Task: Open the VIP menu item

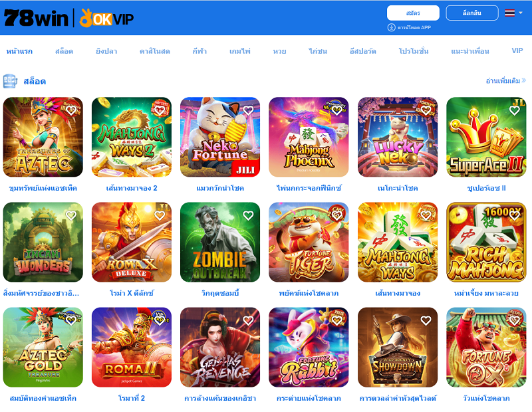Action: [517, 51]
